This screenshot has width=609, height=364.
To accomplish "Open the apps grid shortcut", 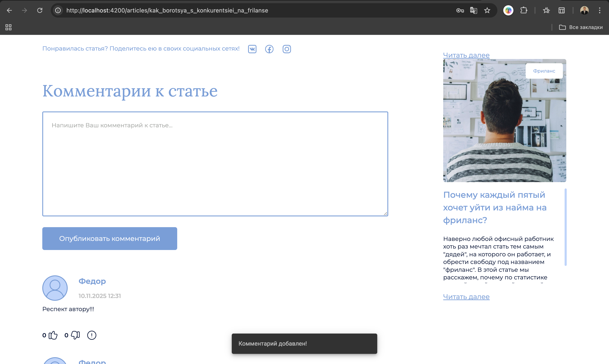I will coord(9,27).
